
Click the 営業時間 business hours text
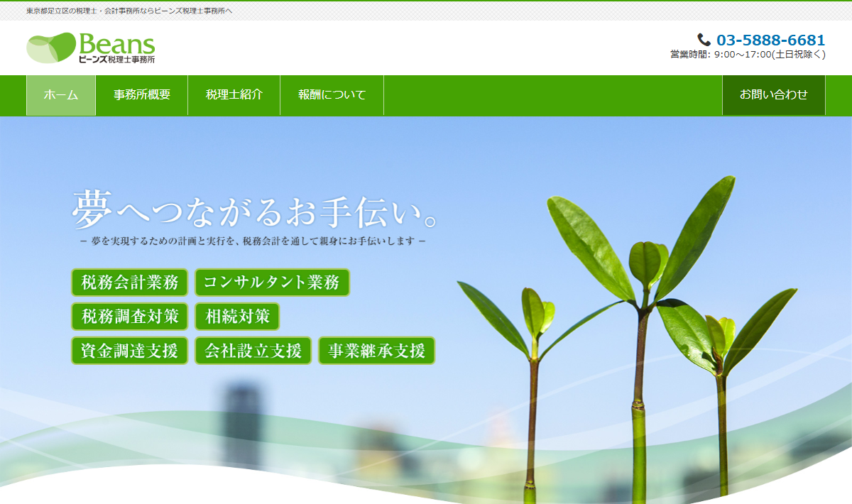[748, 55]
